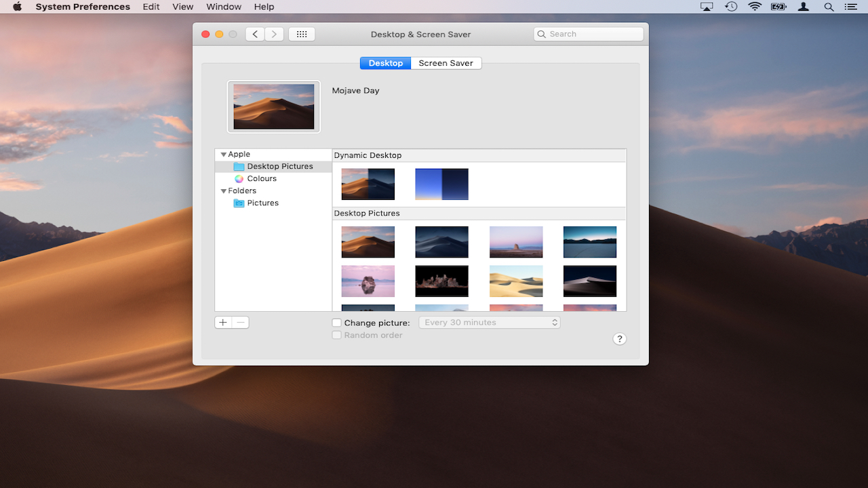Viewport: 868px width, 488px height.
Task: Open Notification Centre from the menu bar
Action: point(850,7)
